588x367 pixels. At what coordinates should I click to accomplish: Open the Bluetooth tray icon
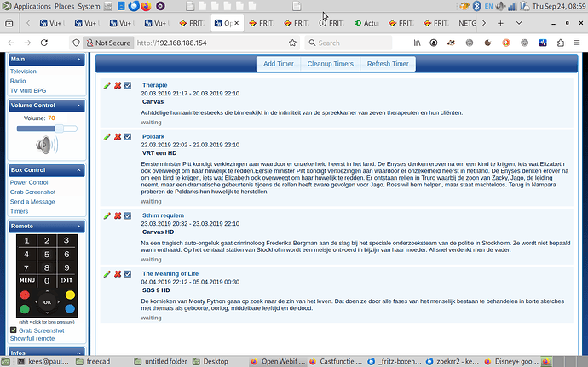point(476,6)
